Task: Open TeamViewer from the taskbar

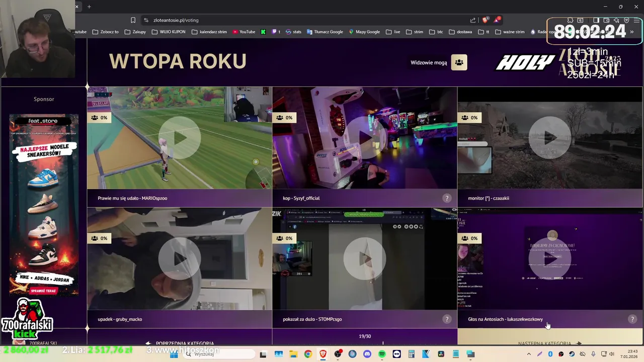Action: pos(396,354)
